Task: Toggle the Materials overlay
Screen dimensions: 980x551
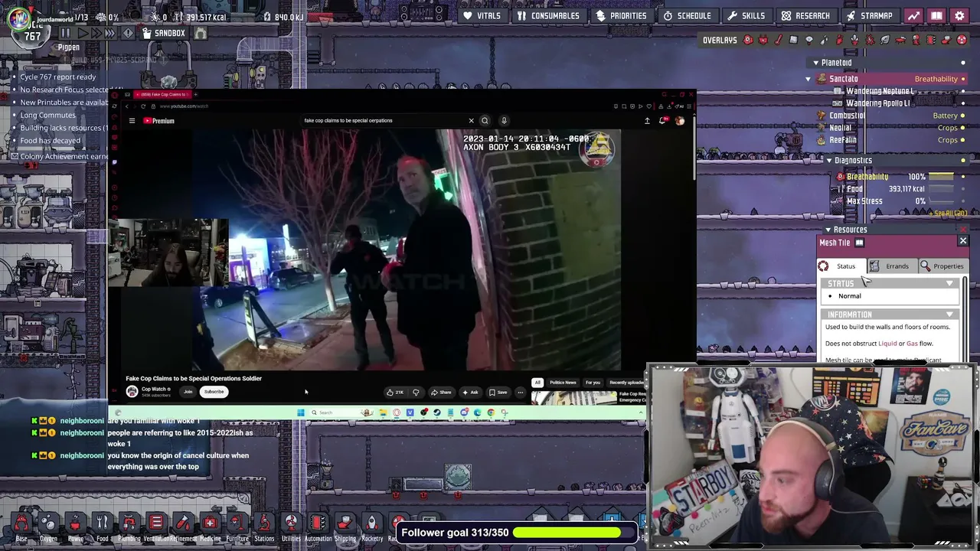Action: (x=794, y=40)
